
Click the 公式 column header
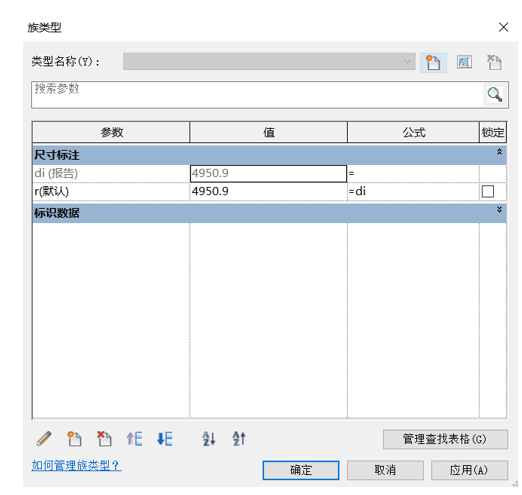click(x=413, y=132)
